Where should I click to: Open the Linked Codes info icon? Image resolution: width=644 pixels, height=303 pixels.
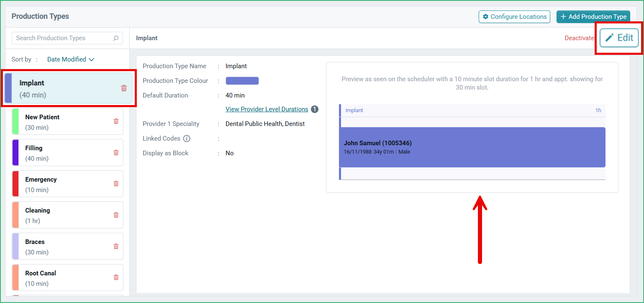(x=187, y=139)
